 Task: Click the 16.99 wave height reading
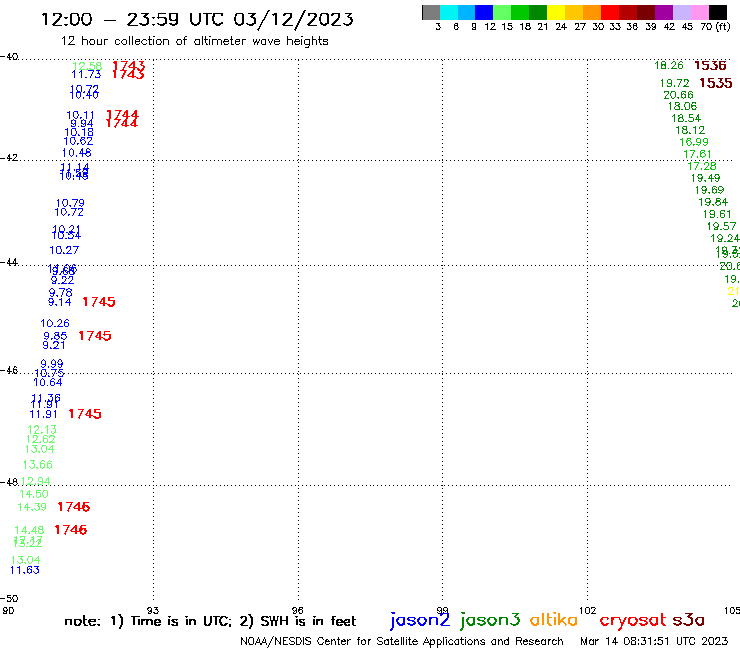click(x=694, y=142)
